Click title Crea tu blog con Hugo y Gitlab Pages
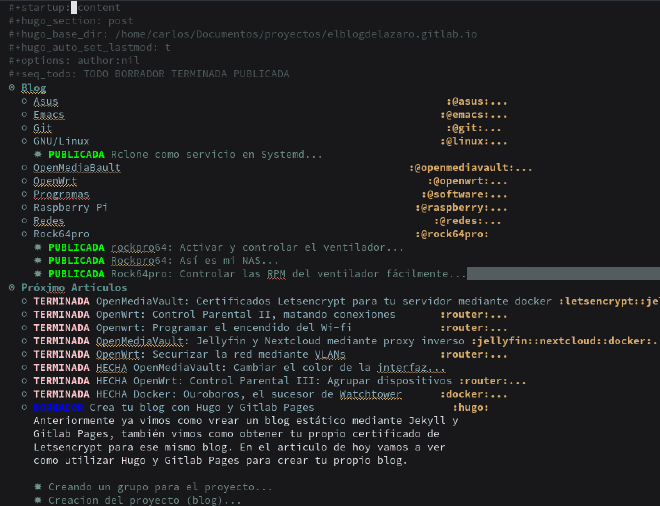This screenshot has height=506, width=660. click(202, 407)
